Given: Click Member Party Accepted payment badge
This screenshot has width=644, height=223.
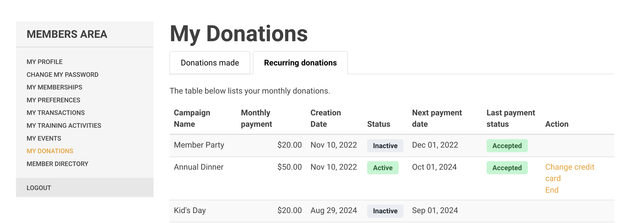Looking at the screenshot, I should 507,146.
